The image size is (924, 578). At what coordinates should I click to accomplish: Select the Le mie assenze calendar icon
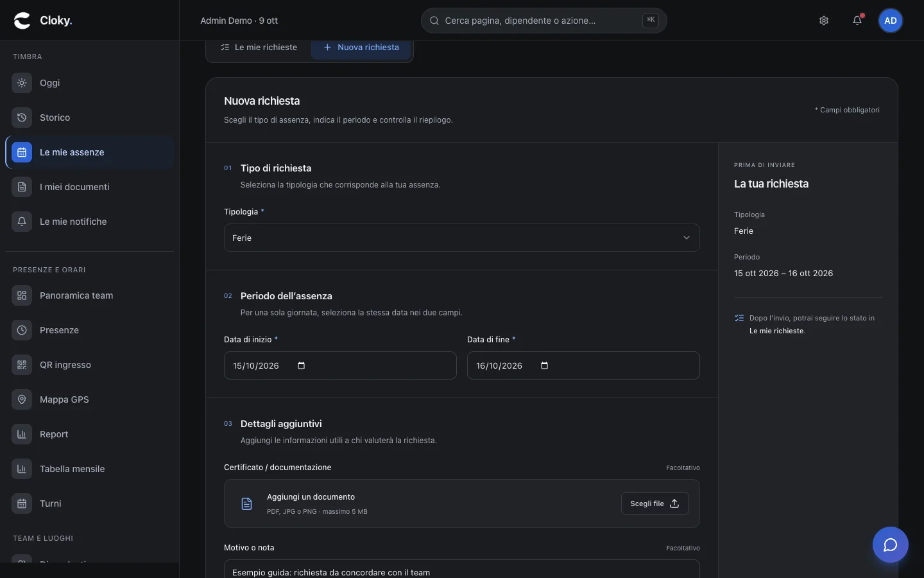(22, 152)
